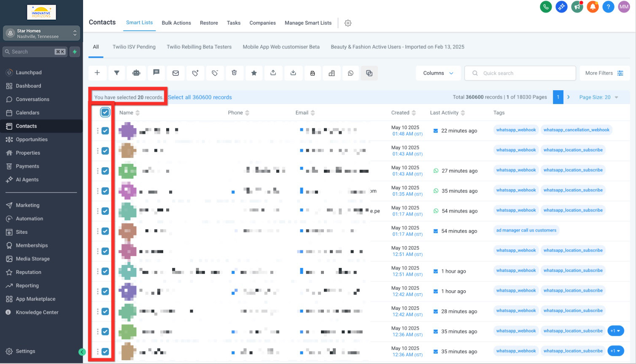Open the MM user profile avatar
Screen dimensions: 636x364
(x=624, y=7)
